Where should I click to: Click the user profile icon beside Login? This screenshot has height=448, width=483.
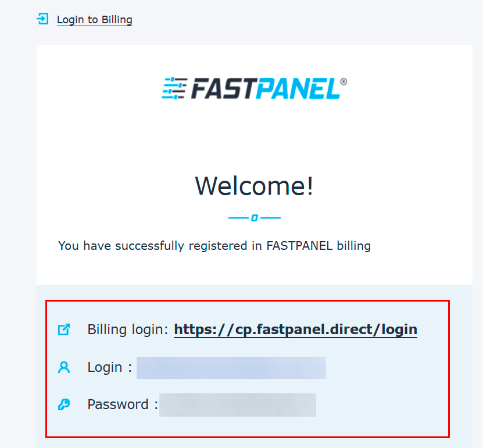(64, 367)
